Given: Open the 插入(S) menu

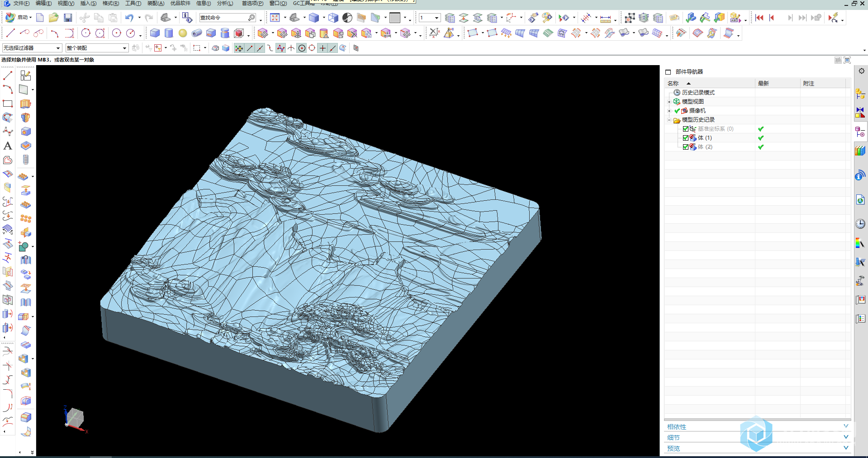Looking at the screenshot, I should [x=88, y=3].
